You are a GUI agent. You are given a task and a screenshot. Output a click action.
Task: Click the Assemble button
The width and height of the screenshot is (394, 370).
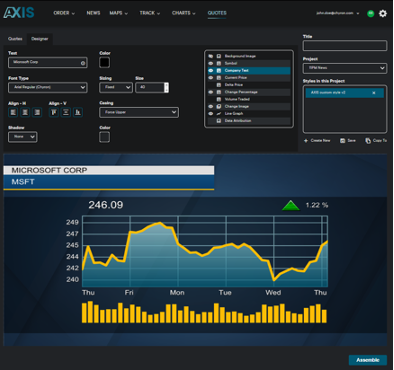368,360
